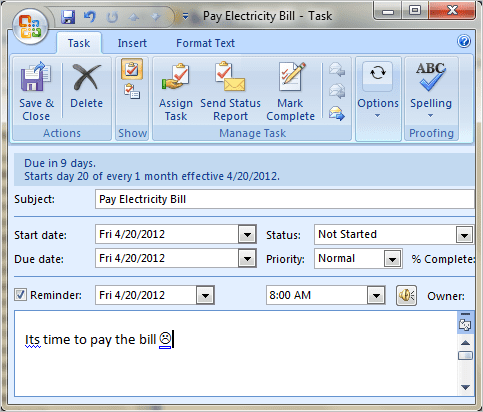483x412 pixels.
Task: Click Assign Task
Action: click(176, 91)
